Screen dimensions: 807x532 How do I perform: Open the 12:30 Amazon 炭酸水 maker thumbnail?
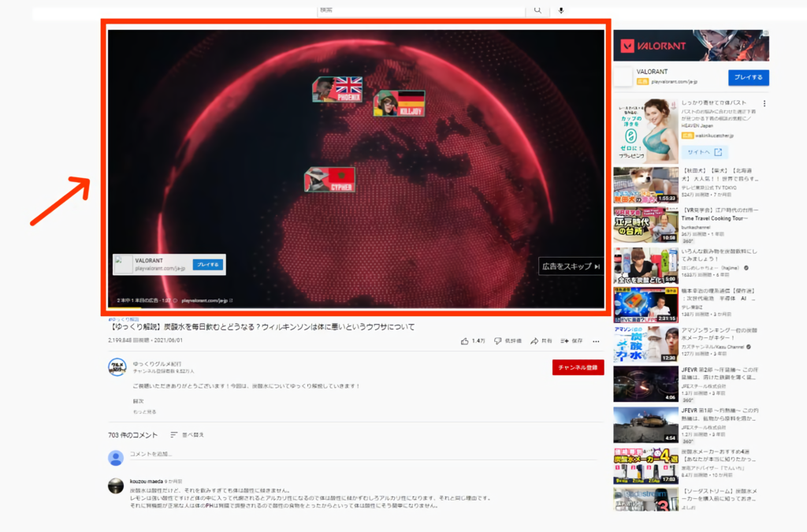[x=646, y=344]
